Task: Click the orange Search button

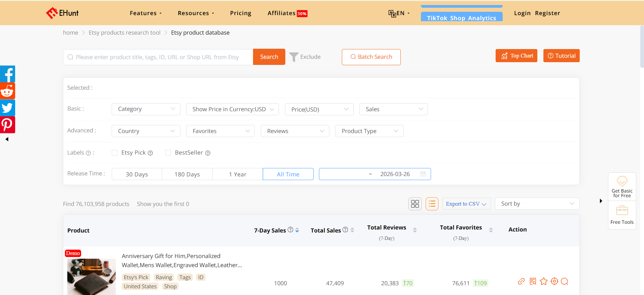Action: click(269, 57)
